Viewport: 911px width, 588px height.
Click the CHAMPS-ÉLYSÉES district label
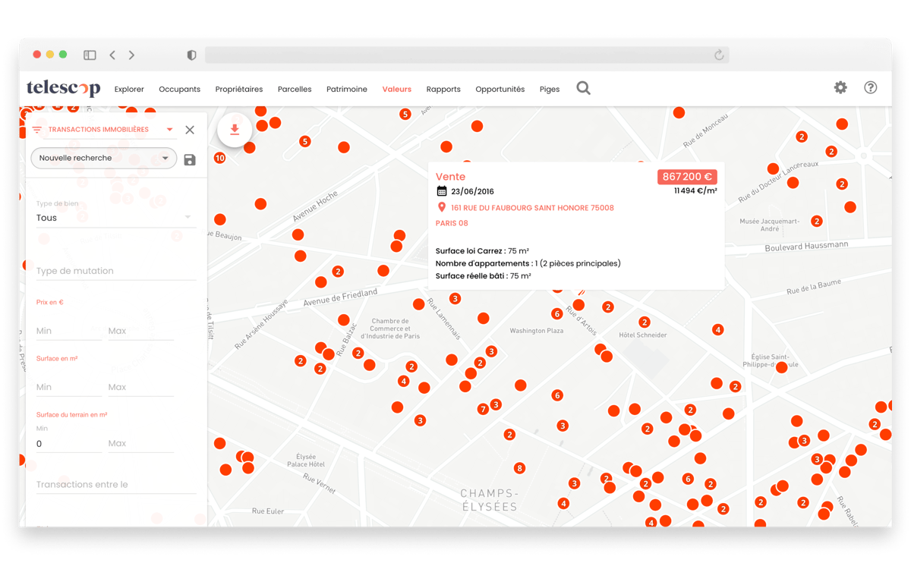pos(490,500)
